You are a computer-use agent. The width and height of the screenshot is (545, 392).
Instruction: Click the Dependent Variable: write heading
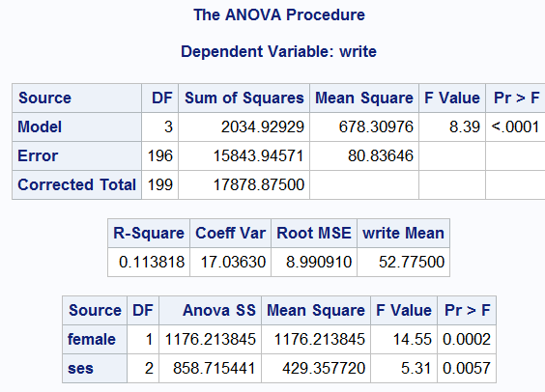(x=278, y=52)
